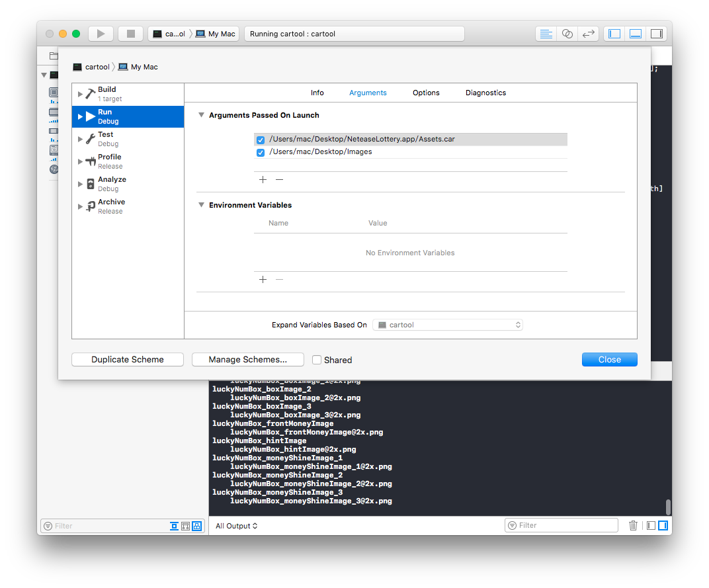Viewport: 709px width, 588px height.
Task: Select the Disk gauge in debug navigator
Action: pos(54,150)
